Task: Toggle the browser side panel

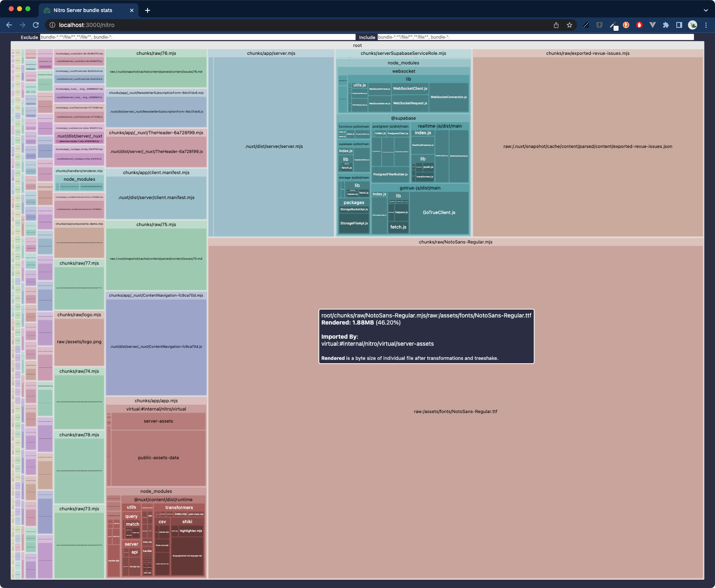Action: (679, 25)
